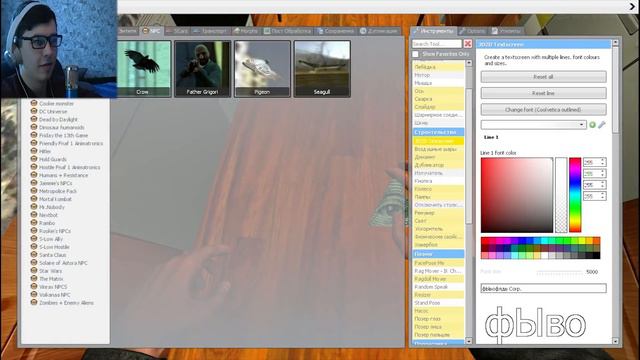The image size is (640, 360).
Task: Switch to the Сохранения tab
Action: pos(336,31)
